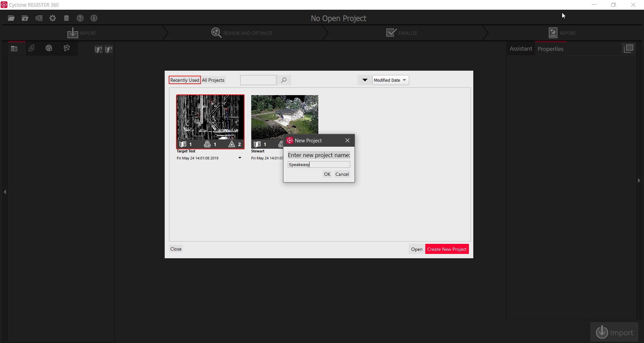
Task: Collapse the right panel arrow
Action: (639, 181)
